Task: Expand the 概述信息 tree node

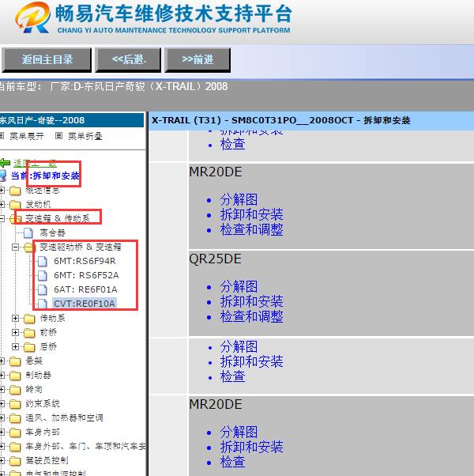Action: pyautogui.click(x=2, y=191)
